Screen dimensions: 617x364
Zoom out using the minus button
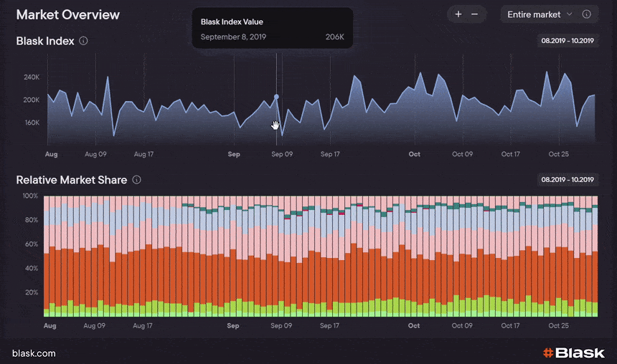point(474,14)
